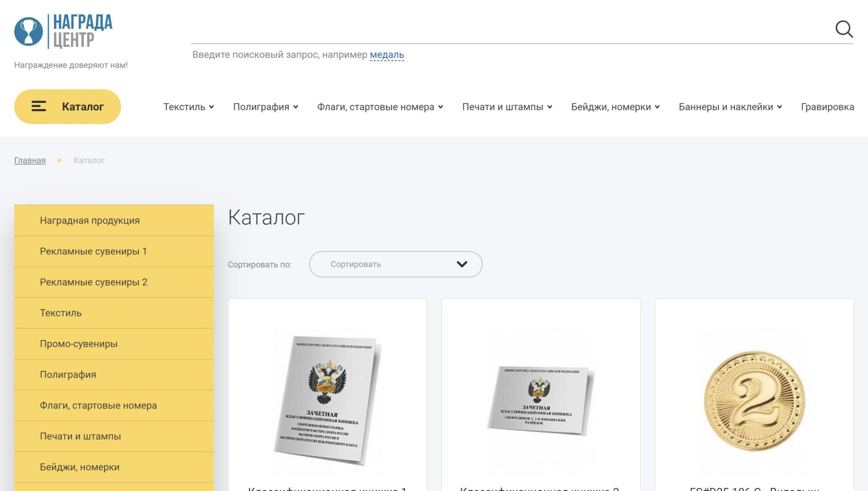The width and height of the screenshot is (868, 491).
Task: Click the hamburger icon in Каталог button
Action: click(39, 106)
